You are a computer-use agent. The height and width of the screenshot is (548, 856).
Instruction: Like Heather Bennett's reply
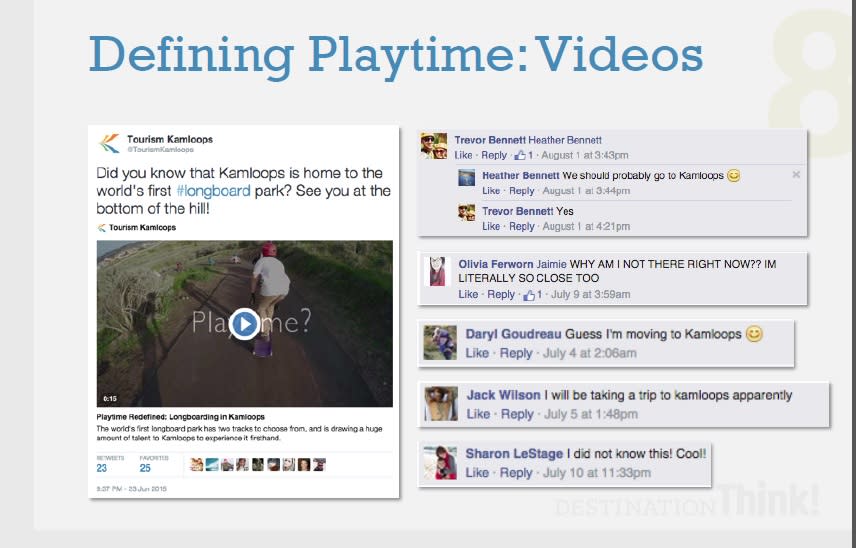[x=491, y=190]
